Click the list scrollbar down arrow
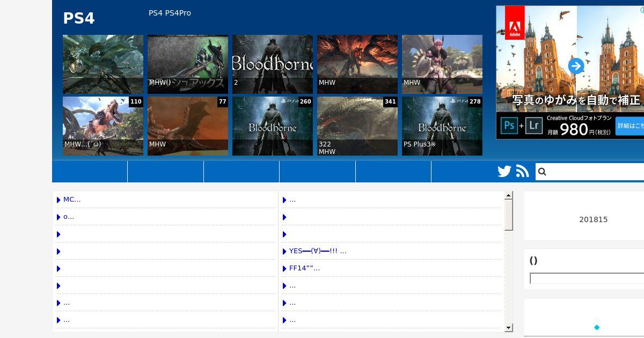 [509, 328]
